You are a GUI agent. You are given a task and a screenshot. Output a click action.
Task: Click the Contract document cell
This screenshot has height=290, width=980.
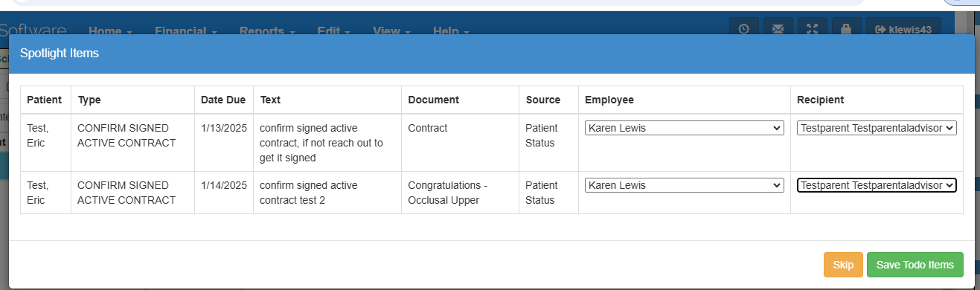[460, 143]
